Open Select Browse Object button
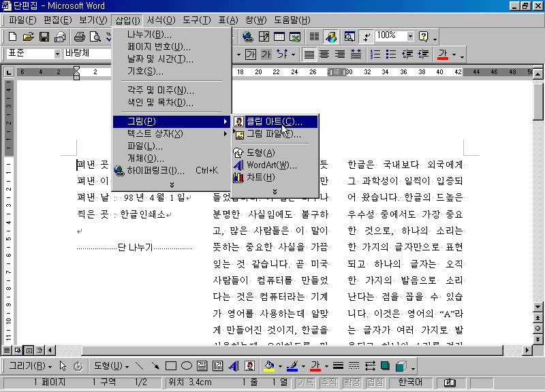545x392 pixels. point(538,328)
